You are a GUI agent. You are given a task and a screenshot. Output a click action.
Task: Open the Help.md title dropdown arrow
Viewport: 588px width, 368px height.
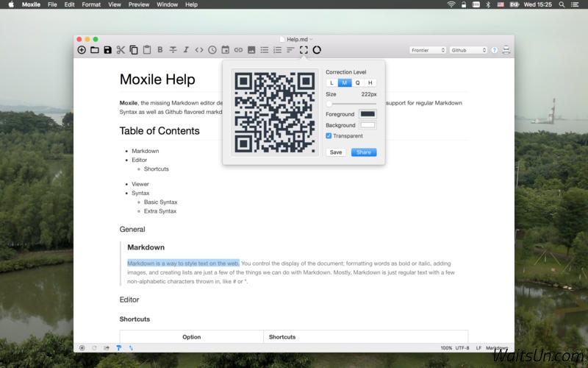tap(311, 39)
